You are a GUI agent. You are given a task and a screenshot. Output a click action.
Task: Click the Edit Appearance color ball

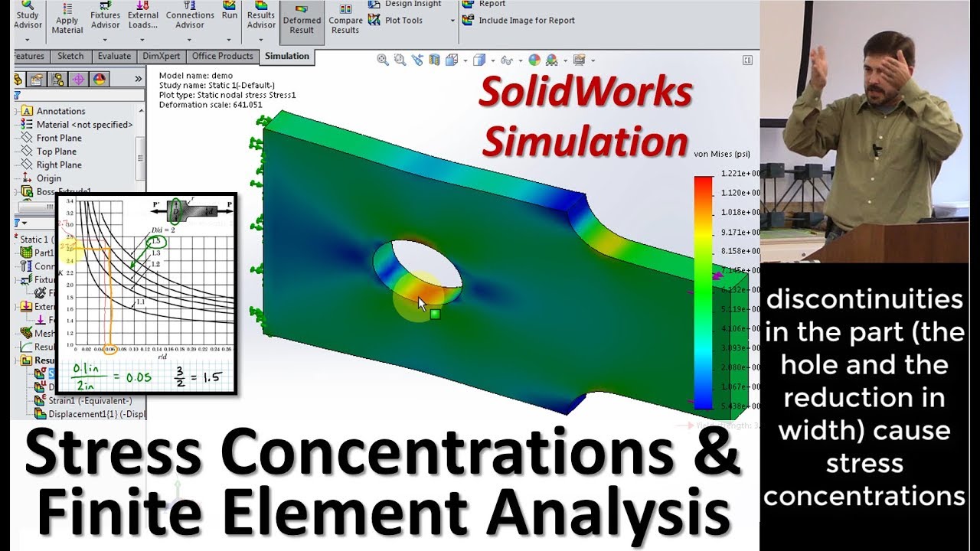[534, 60]
